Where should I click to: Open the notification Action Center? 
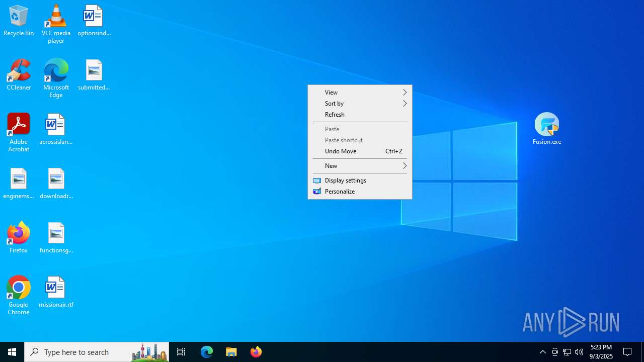(x=628, y=352)
